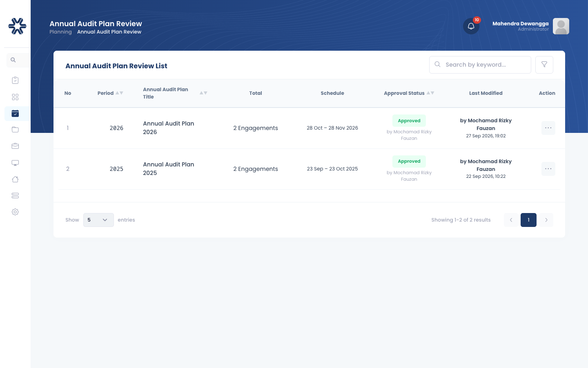Viewport: 588px width, 368px height.
Task: Open the settings gear sidebar icon
Action: click(x=15, y=212)
